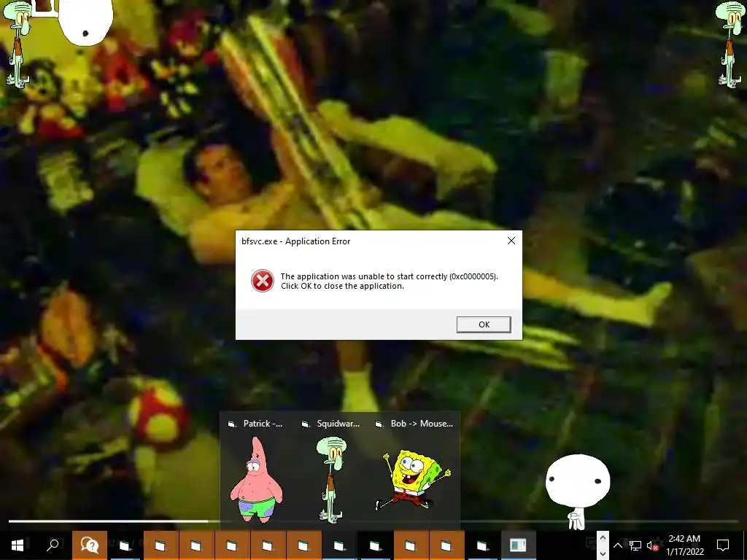Click the taskbar overflow scroll-up arrow
747x560 pixels.
coord(603,537)
